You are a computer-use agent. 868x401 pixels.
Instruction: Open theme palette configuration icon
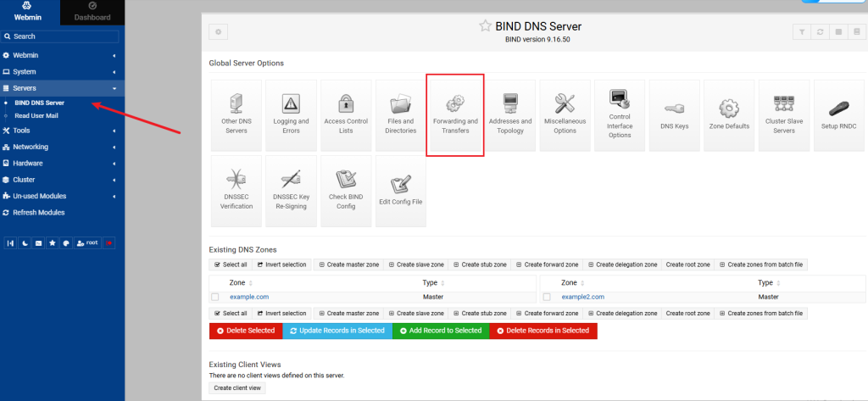pos(66,243)
